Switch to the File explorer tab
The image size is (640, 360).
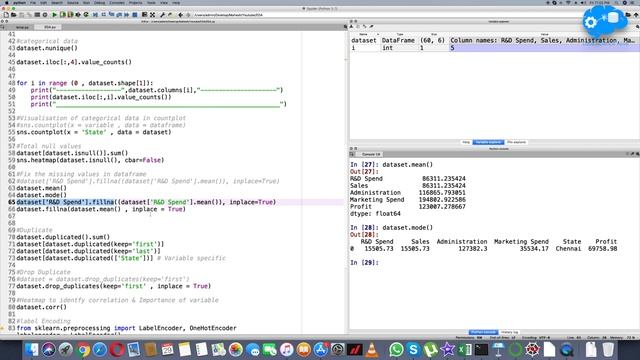(x=516, y=142)
